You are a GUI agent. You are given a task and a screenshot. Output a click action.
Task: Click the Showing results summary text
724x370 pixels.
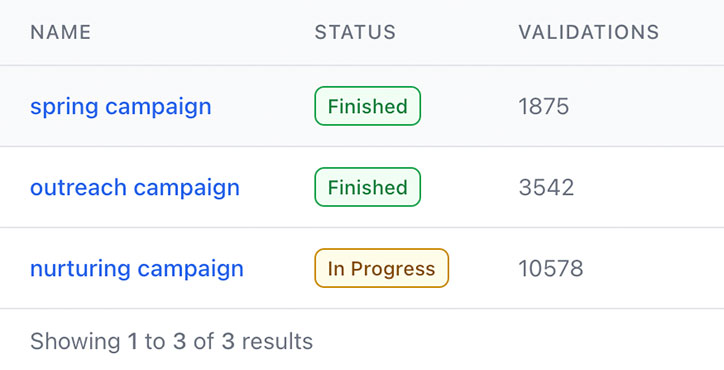(171, 342)
